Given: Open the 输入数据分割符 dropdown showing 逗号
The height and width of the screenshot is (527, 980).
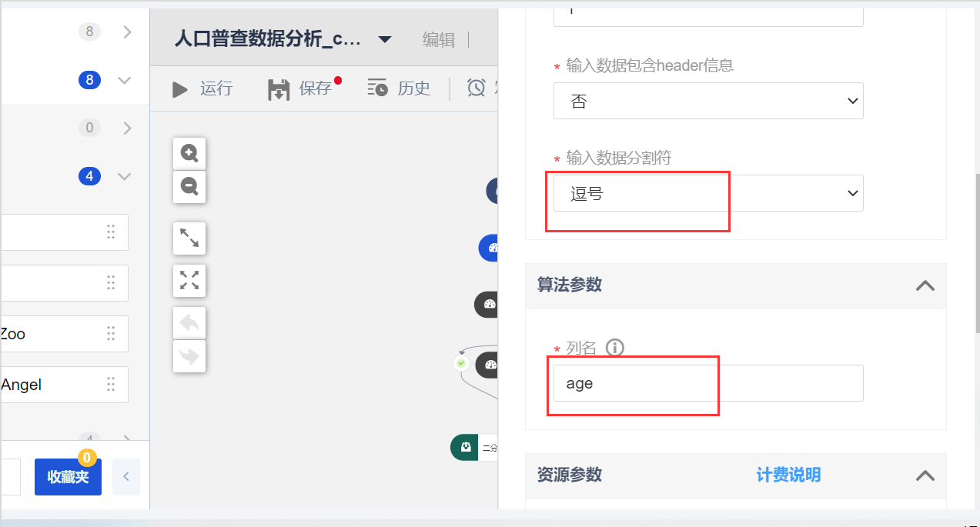Looking at the screenshot, I should (708, 193).
